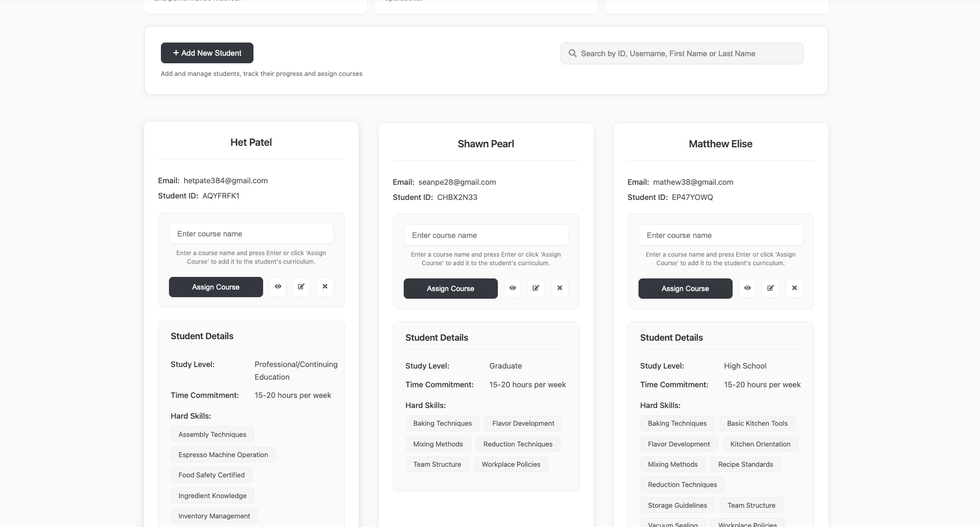Click Graduate study level value
The image size is (980, 527).
click(x=505, y=366)
